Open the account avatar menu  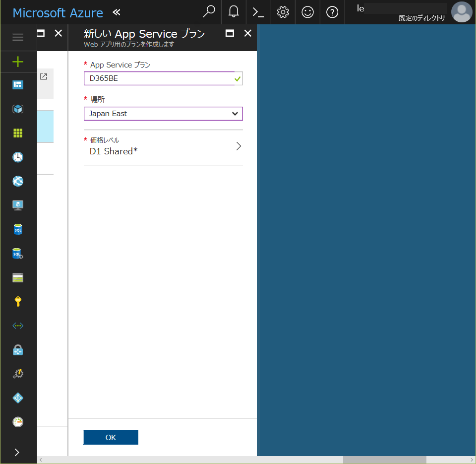point(462,12)
